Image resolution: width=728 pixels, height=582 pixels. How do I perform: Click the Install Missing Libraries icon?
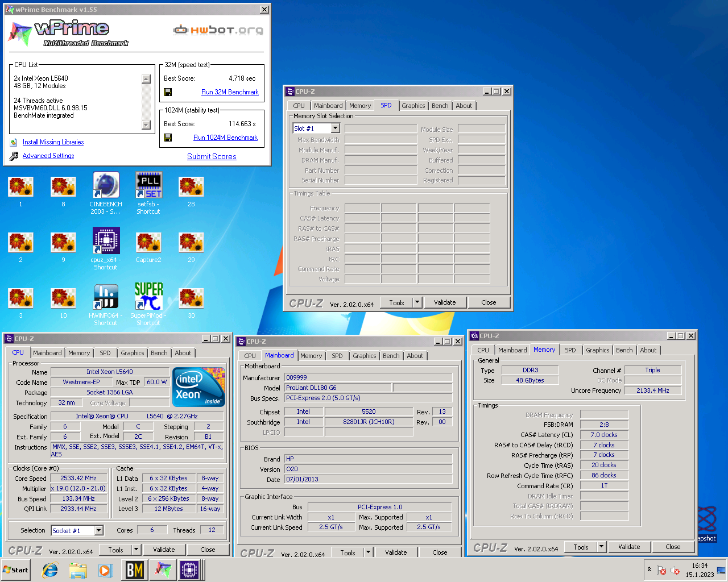click(x=14, y=142)
